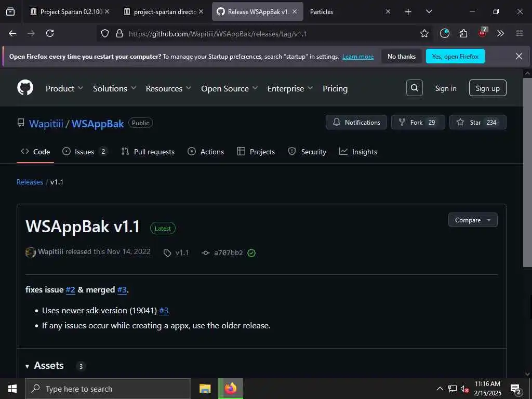Viewport: 532px width, 399px height.
Task: Open the Compare dropdown
Action: coord(473,220)
